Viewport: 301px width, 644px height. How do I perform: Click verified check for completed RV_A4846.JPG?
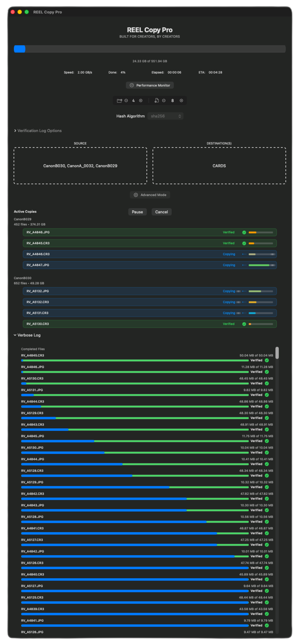pos(267,372)
